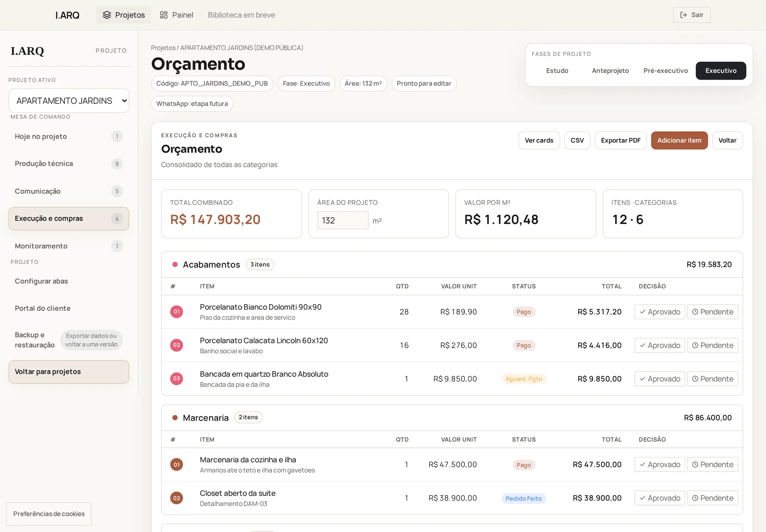Click the Acabamentos category header
766x532 pixels.
[452, 264]
